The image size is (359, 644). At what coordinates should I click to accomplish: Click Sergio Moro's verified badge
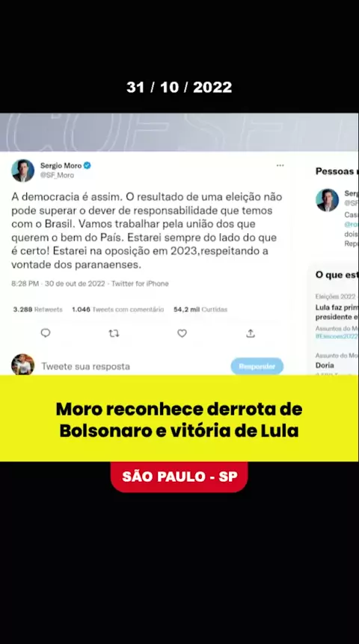point(88,166)
